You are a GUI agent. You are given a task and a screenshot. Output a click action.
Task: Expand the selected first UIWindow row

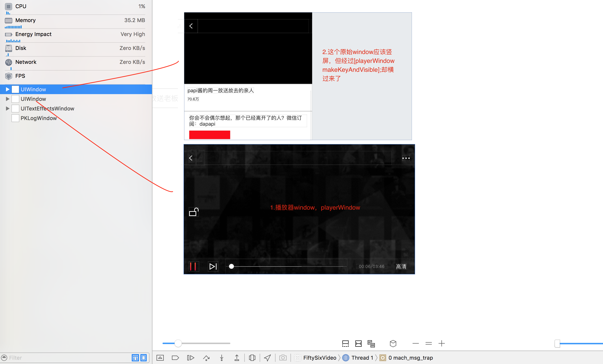[8, 90]
